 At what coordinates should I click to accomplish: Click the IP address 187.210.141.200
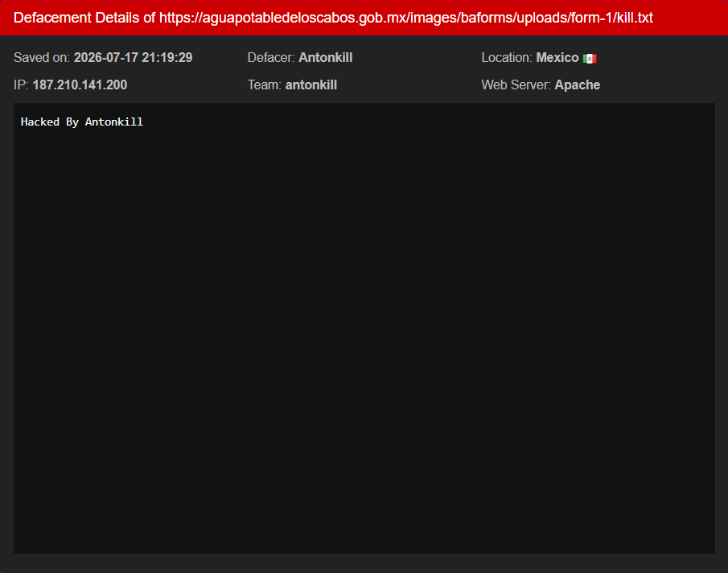click(80, 85)
